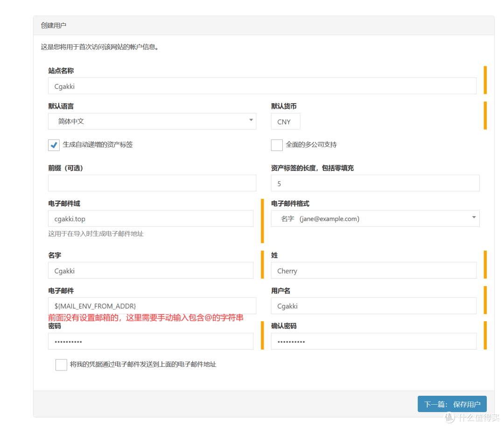Click the 资产标签的长度 field showing 5
504x428 pixels.
click(x=375, y=183)
